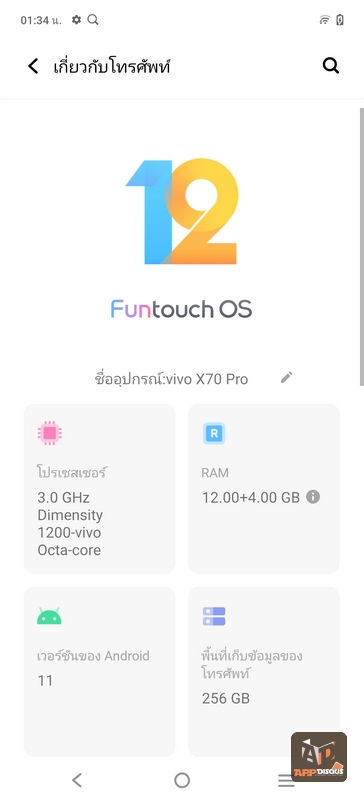The image size is (364, 800).
Task: Open search with the magnifier icon
Action: point(331,66)
